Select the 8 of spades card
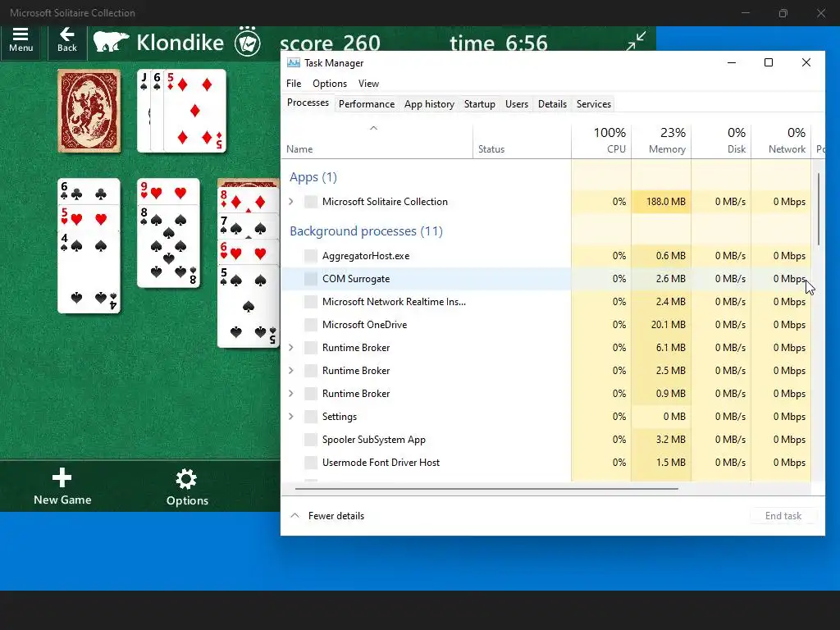The image size is (840, 630). tap(169, 246)
